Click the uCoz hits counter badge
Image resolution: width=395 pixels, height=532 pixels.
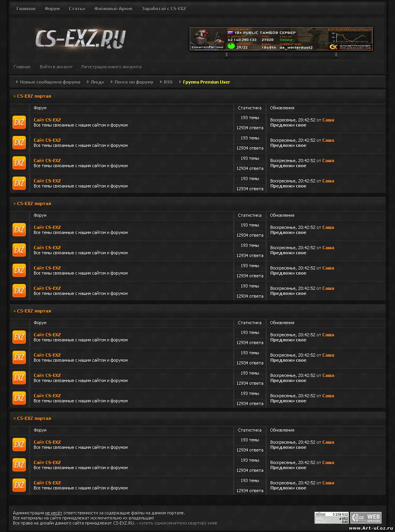tap(332, 518)
